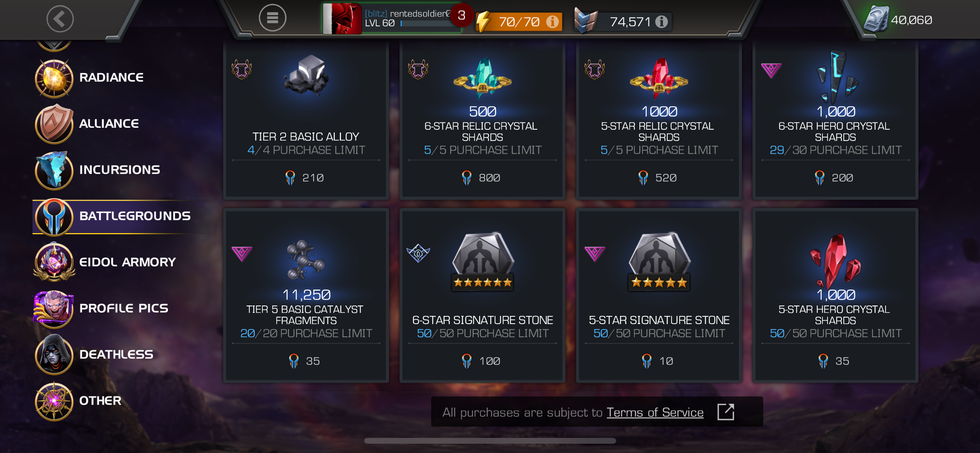Open the Radiance store category
The height and width of the screenshot is (453, 980).
point(89,77)
